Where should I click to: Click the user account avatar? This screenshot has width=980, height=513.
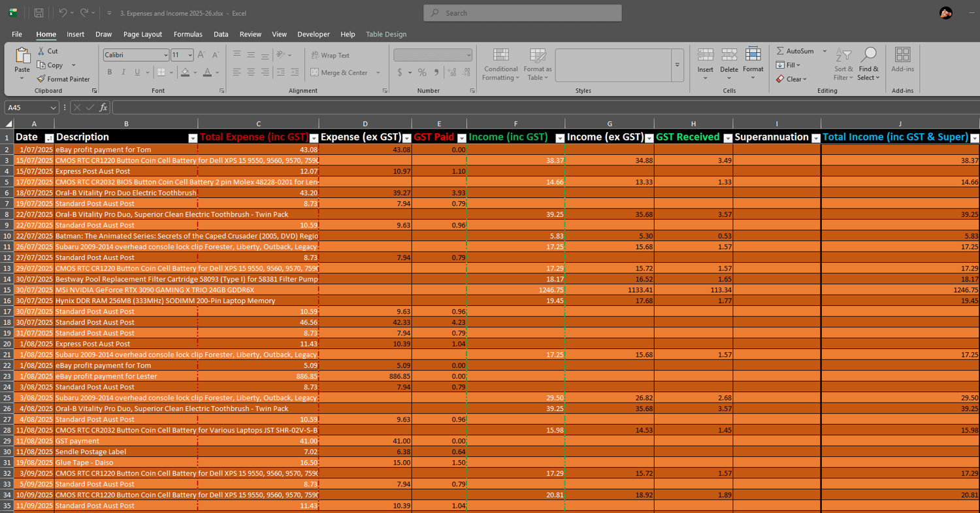coord(945,13)
